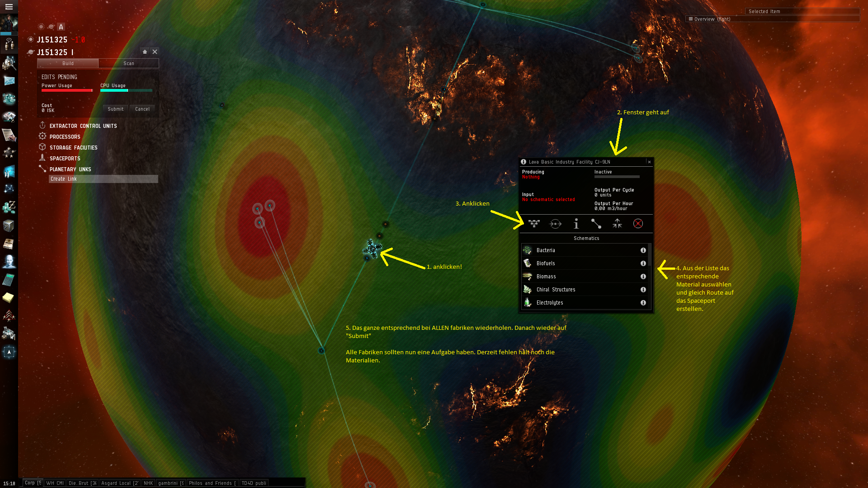Click the selected industry facility pin
The width and height of the screenshot is (868, 488).
tap(372, 249)
